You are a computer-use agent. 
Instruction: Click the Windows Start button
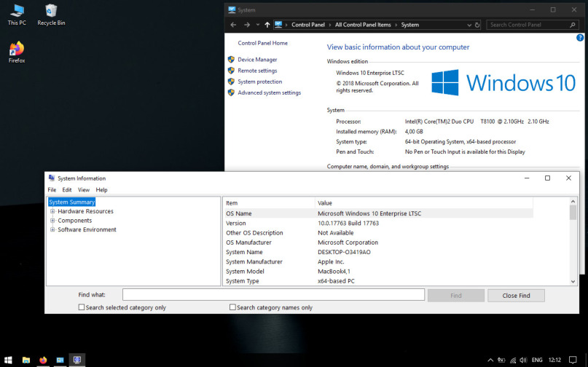(8, 360)
